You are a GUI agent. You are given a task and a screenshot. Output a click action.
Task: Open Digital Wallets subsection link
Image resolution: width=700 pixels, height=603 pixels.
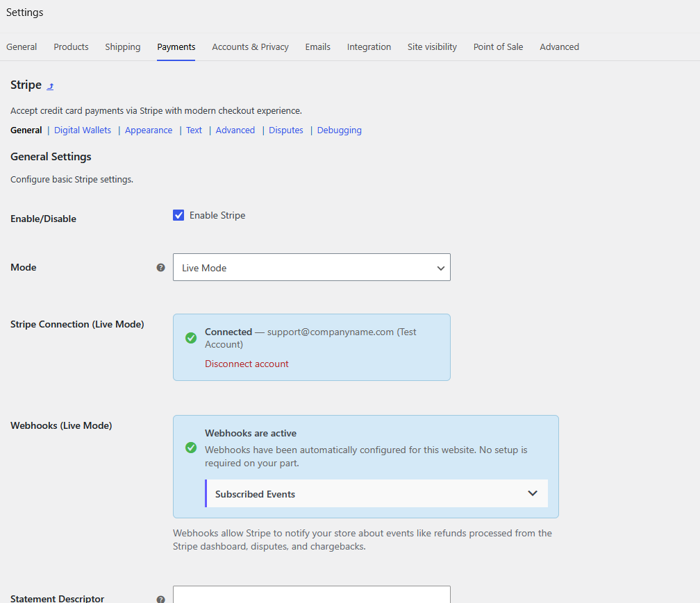83,130
